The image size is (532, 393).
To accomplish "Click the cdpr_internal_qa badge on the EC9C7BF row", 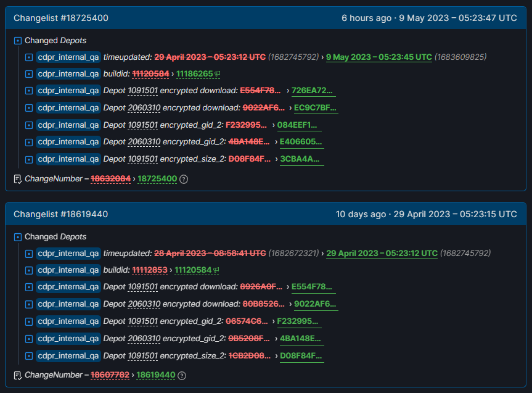I will pos(68,108).
